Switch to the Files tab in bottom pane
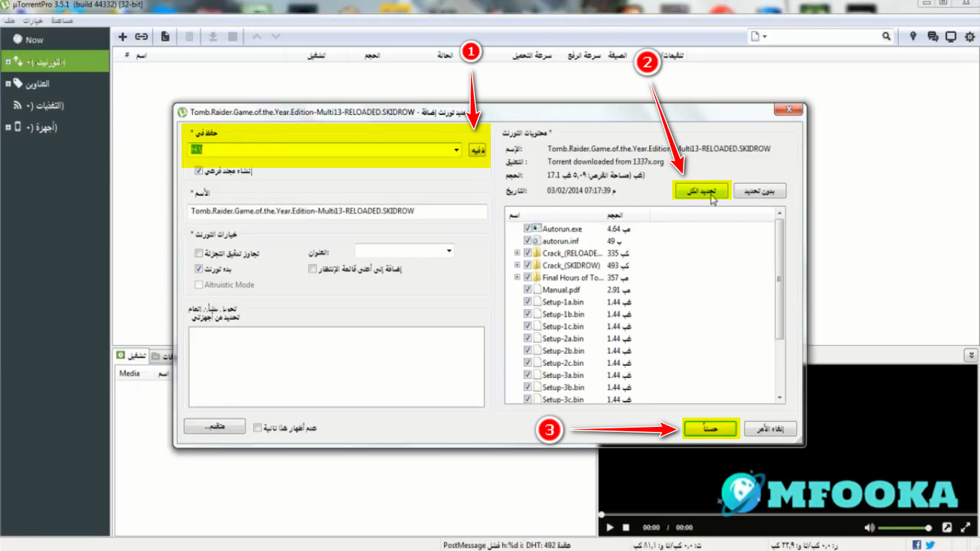Image resolution: width=980 pixels, height=551 pixels. [164, 357]
